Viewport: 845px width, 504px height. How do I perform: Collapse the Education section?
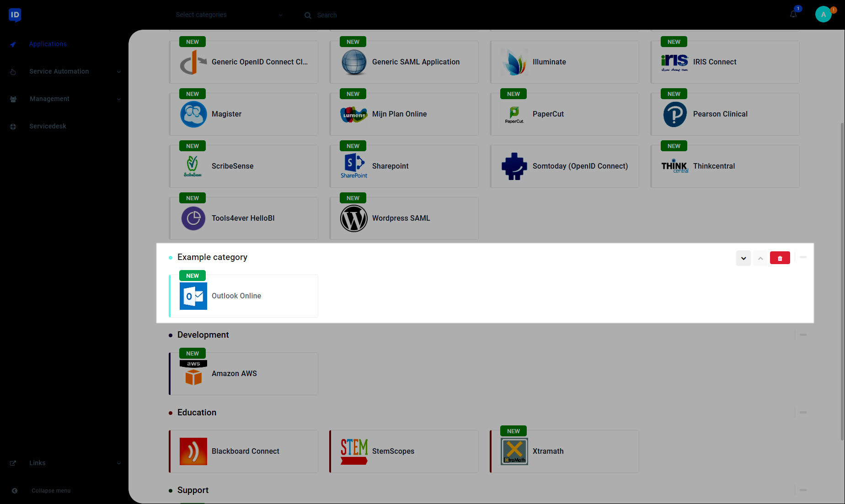pos(803,413)
